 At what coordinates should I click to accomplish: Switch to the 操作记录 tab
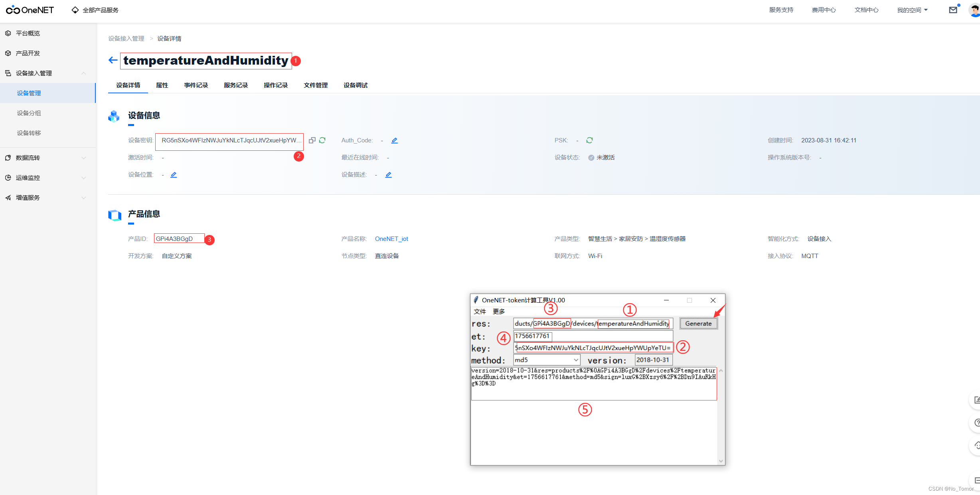[x=276, y=85]
